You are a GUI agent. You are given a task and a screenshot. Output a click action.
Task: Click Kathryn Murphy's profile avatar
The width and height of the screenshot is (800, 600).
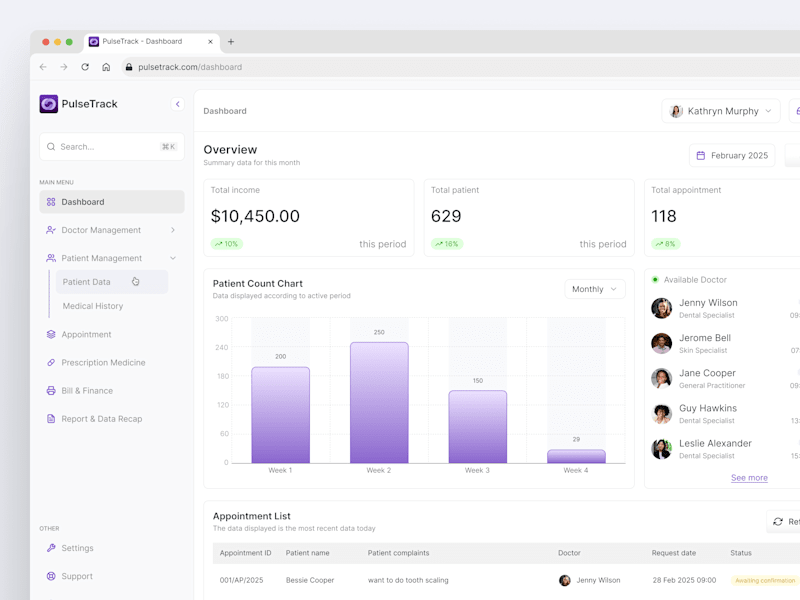(676, 111)
